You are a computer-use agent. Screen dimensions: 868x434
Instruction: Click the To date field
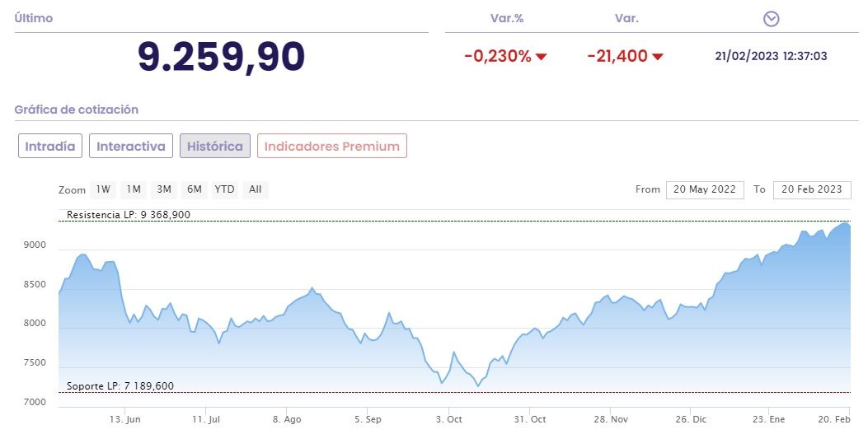812,189
